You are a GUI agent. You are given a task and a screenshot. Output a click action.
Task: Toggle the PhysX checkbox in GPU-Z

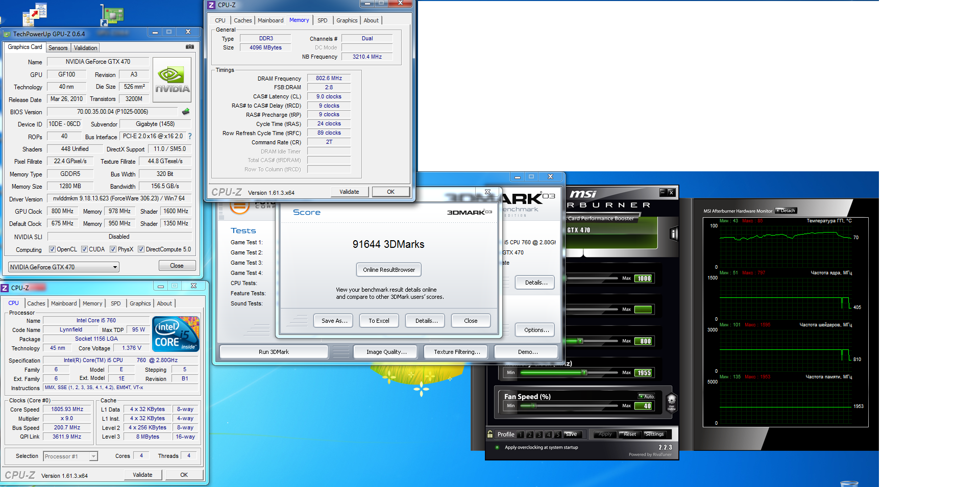pyautogui.click(x=113, y=249)
